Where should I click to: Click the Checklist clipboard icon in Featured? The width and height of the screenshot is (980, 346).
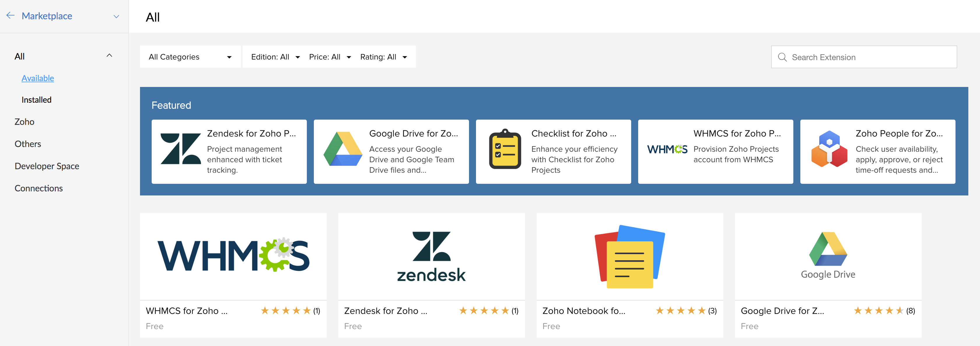tap(505, 149)
